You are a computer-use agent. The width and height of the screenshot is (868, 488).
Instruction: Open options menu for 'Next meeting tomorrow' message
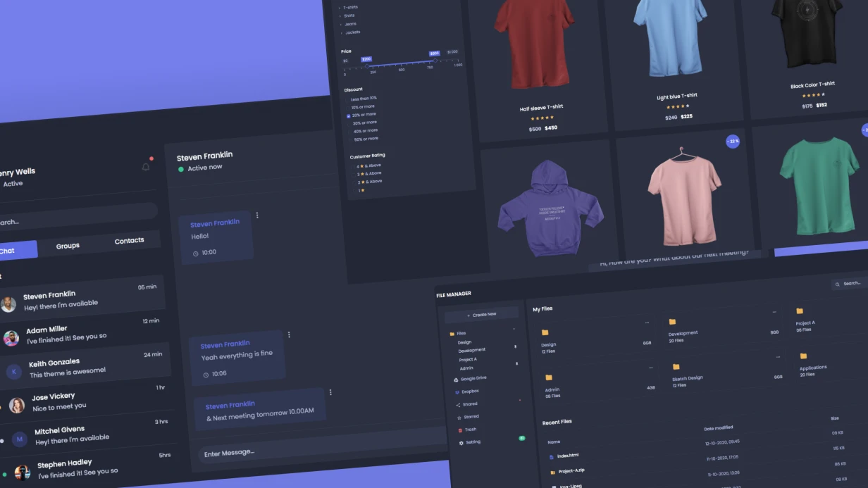[x=330, y=392]
